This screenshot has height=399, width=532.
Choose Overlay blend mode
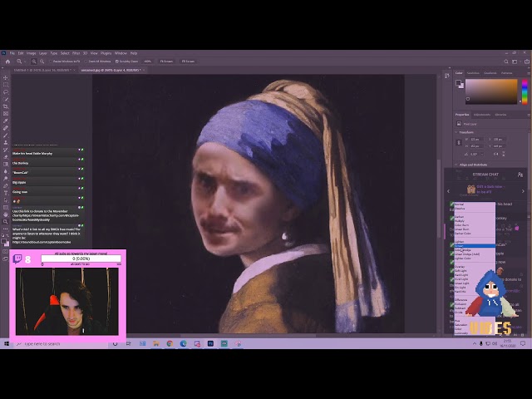pos(475,267)
